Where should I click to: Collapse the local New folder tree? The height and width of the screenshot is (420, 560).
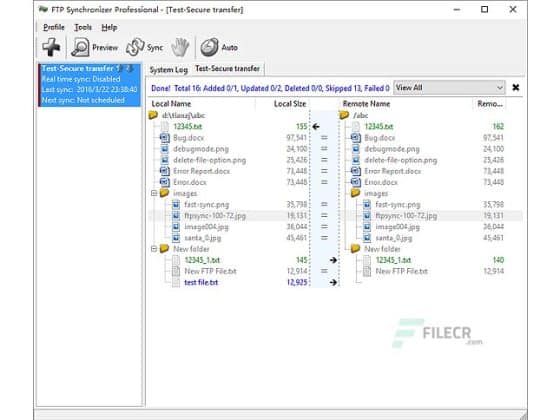(x=154, y=249)
